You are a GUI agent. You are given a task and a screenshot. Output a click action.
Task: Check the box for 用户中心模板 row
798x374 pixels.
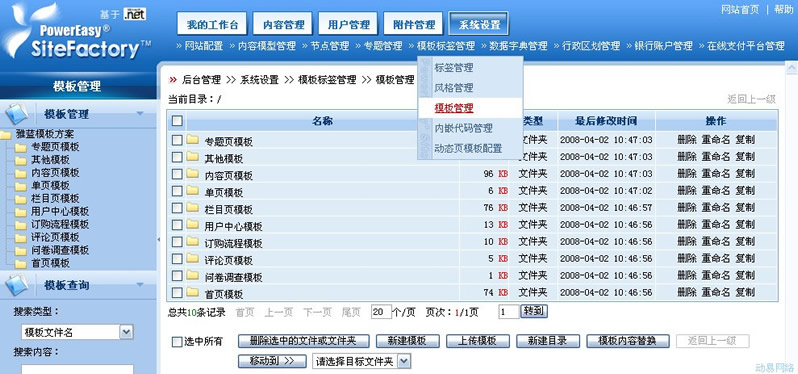click(177, 225)
